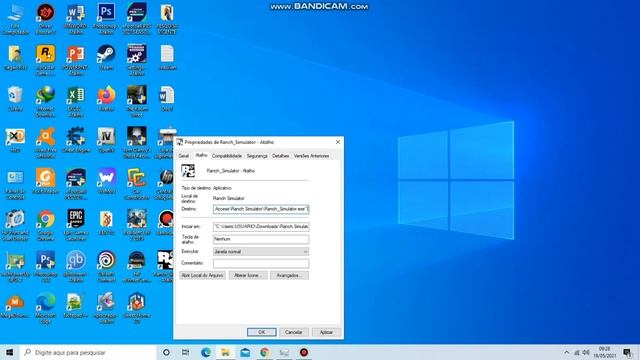Open the volume control in the tray
The height and width of the screenshot is (360, 640).
coord(586,352)
